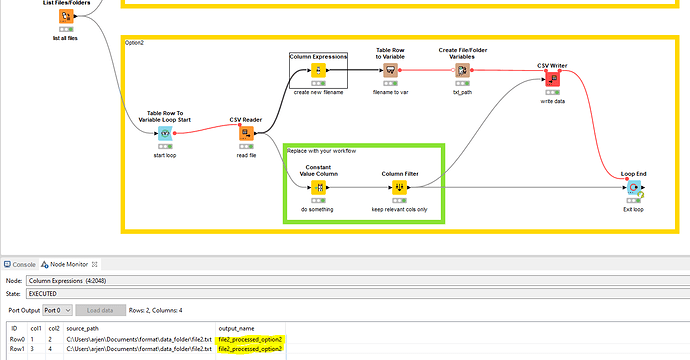Select the List Files/Folders node icon

[x=66, y=17]
